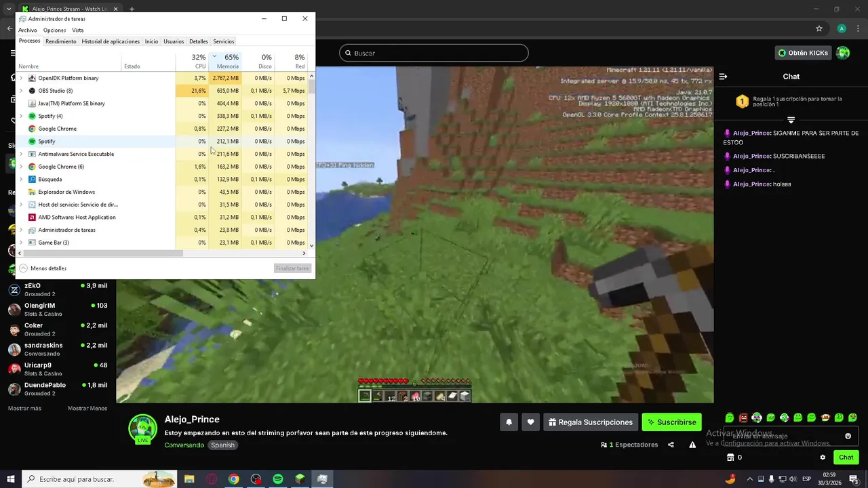Expand the Administrador de tareas process row

(21, 230)
